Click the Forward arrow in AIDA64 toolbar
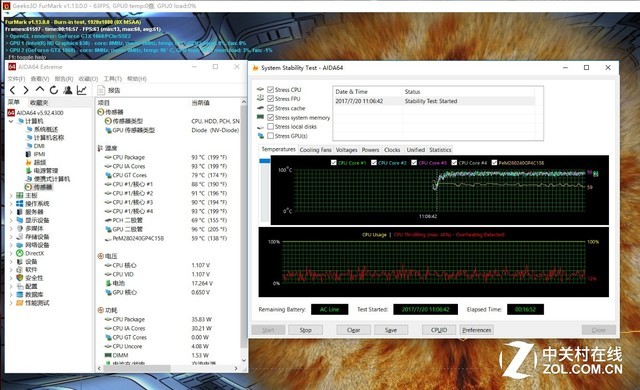This screenshot has height=390, width=640. [26, 90]
